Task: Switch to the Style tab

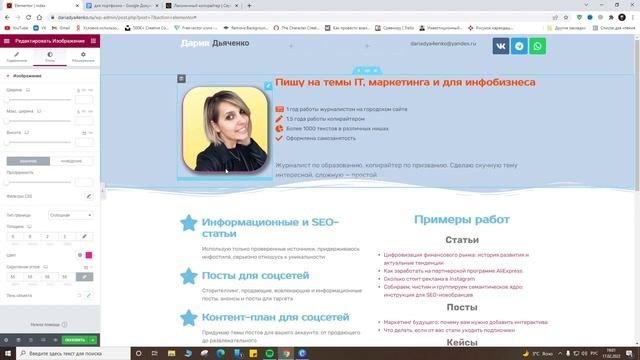Action: [x=50, y=57]
